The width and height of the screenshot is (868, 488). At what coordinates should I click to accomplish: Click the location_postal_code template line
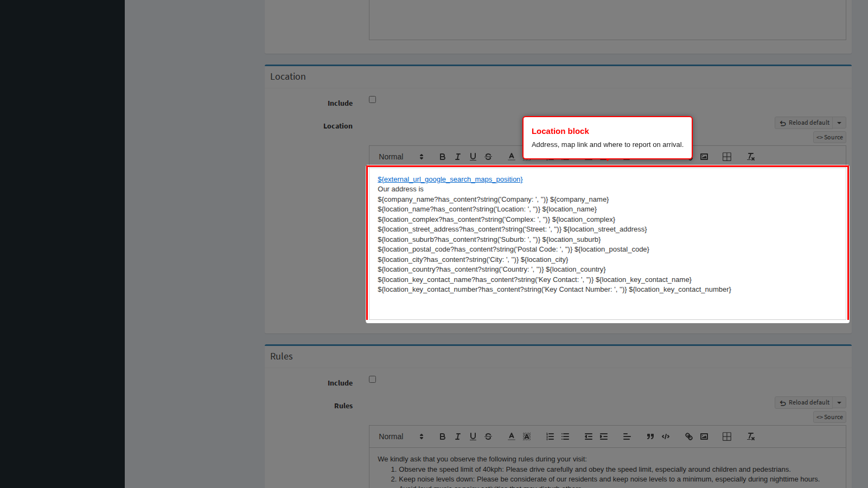tap(513, 249)
